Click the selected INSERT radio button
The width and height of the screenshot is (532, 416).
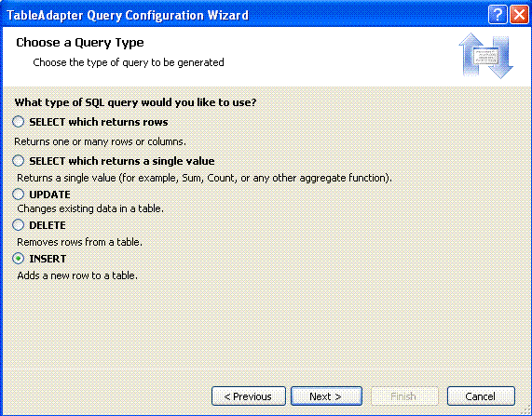[x=19, y=259]
